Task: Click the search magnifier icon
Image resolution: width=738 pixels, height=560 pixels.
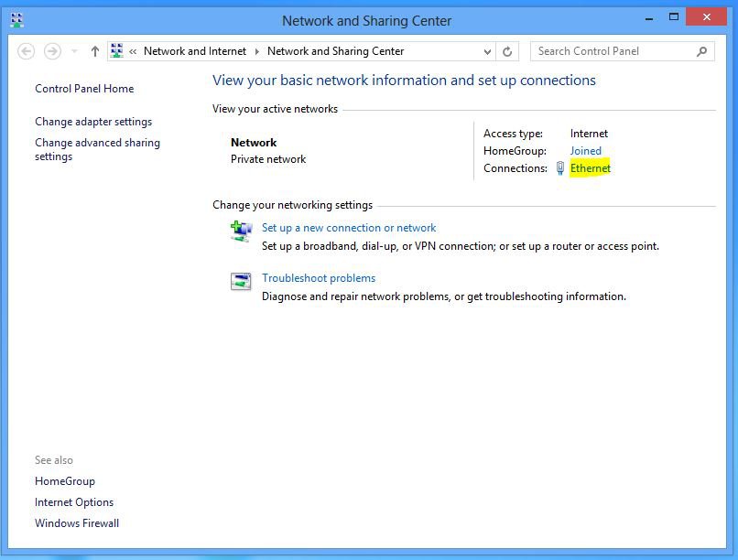Action: tap(702, 51)
